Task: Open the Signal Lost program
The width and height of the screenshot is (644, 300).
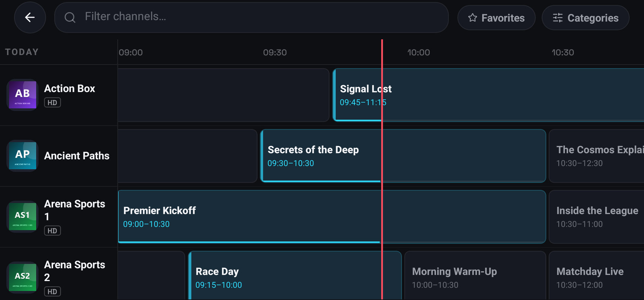Action: tap(488, 95)
